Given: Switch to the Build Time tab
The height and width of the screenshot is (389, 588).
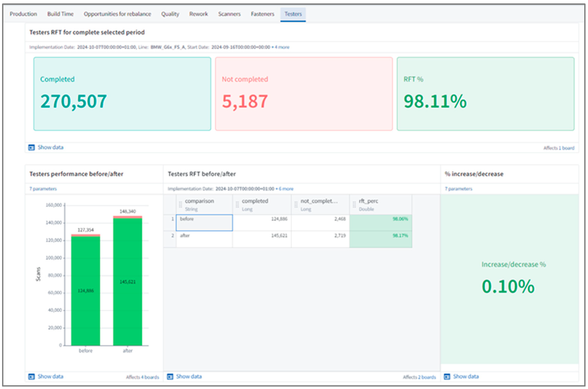Looking at the screenshot, I should [60, 14].
